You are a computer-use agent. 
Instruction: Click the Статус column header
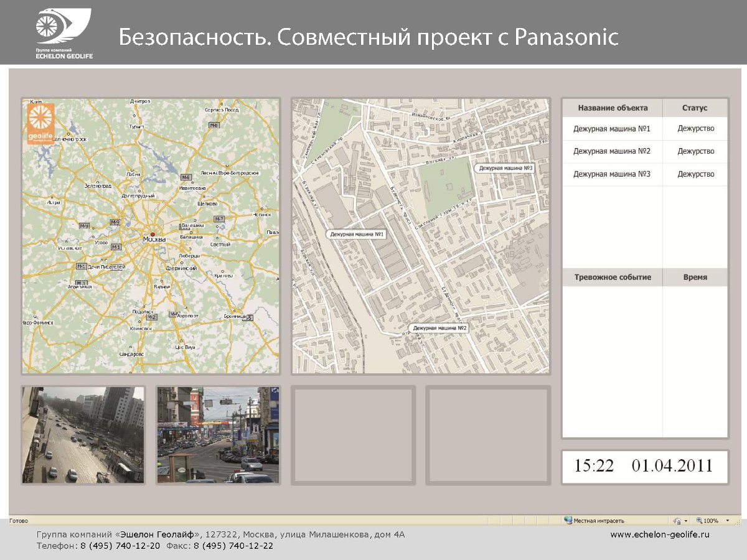[x=695, y=108]
